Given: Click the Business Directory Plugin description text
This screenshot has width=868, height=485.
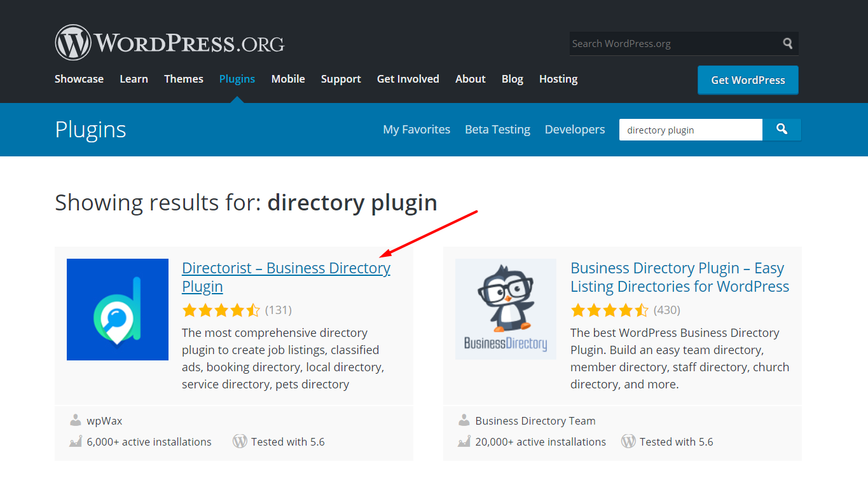Looking at the screenshot, I should pos(680,359).
